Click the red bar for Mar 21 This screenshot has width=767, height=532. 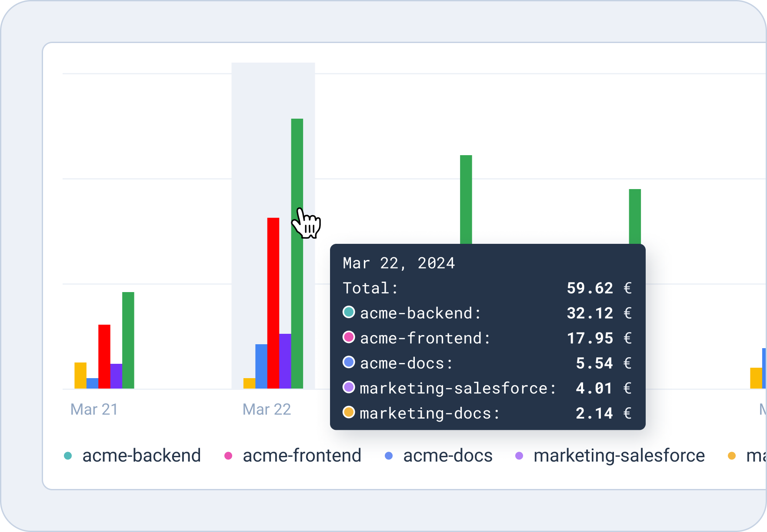coord(104,356)
